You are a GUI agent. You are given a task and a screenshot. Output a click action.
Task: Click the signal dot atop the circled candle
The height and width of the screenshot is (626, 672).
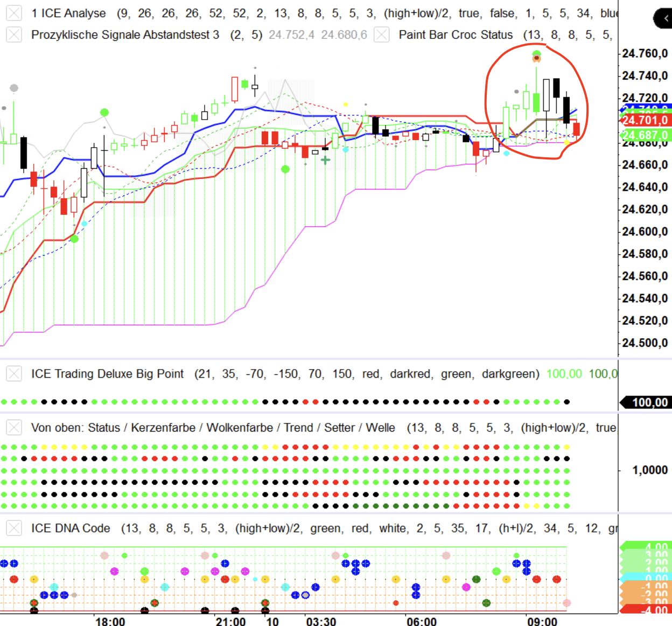[x=536, y=55]
